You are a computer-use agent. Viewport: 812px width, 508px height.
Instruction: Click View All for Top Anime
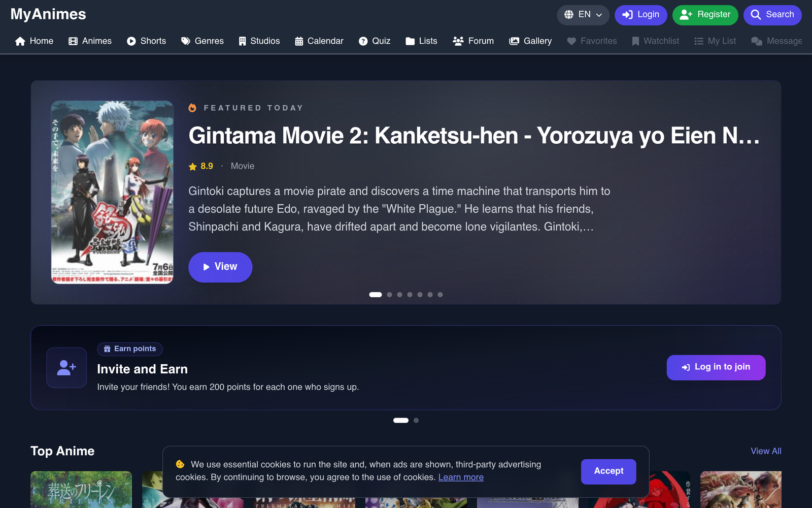[766, 451]
